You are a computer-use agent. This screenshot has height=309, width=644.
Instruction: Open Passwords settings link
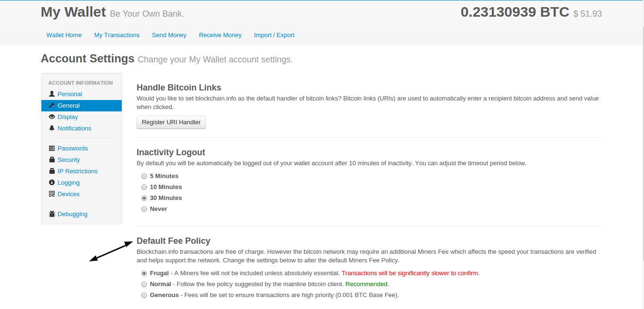73,149
